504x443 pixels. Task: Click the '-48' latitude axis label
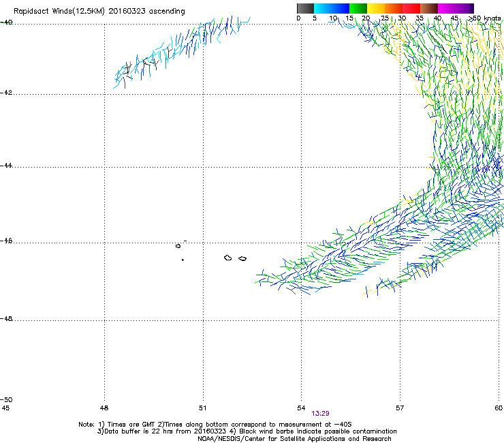coord(6,318)
